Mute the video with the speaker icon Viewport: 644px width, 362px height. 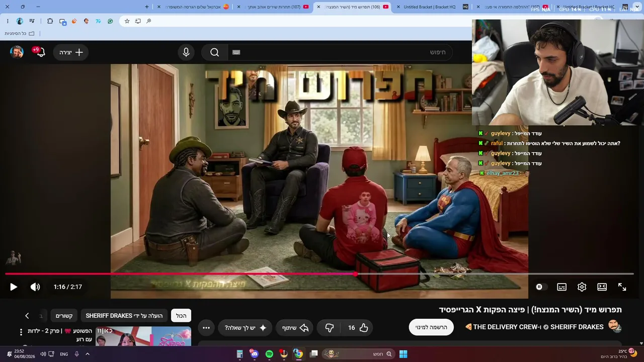click(35, 287)
